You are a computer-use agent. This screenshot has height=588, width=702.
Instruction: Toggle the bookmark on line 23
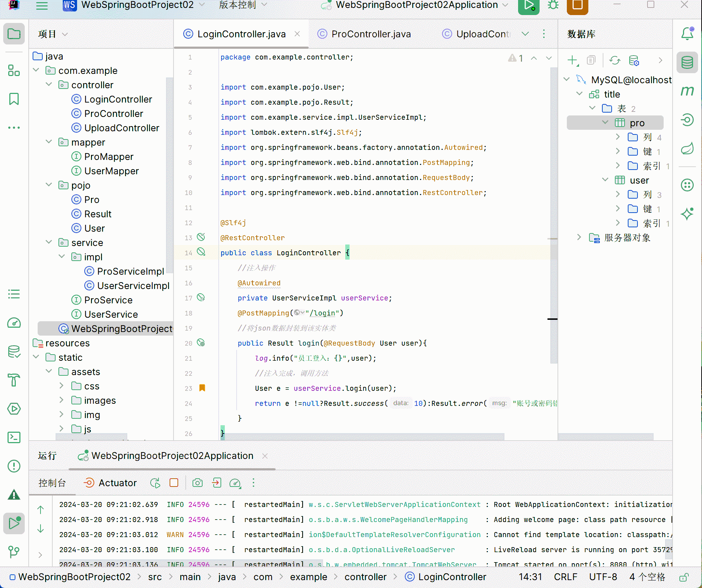coord(202,388)
